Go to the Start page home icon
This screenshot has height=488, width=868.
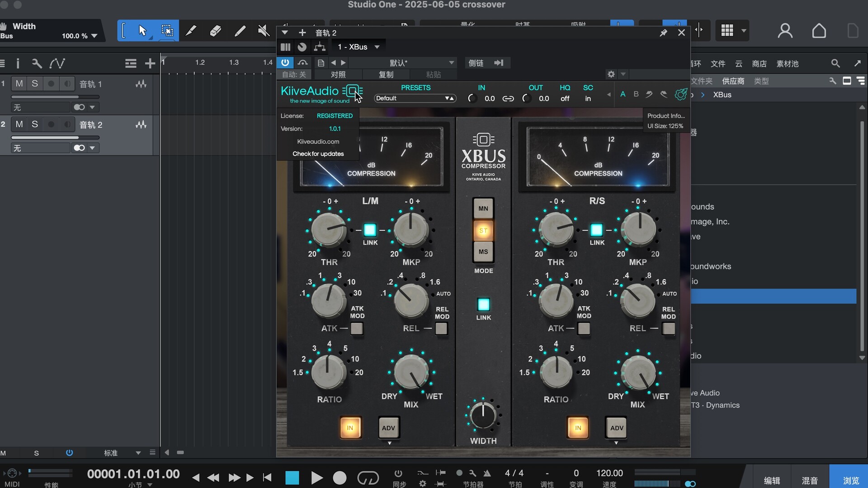click(819, 31)
